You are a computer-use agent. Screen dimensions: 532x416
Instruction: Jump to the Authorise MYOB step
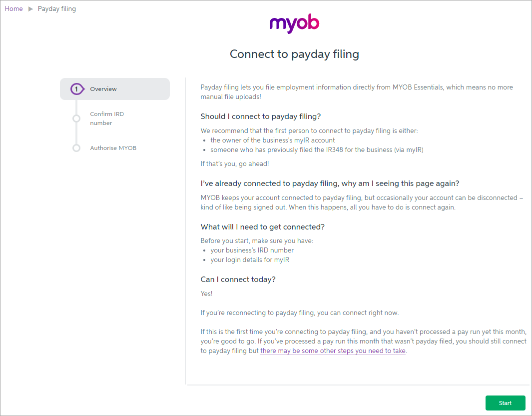coord(113,148)
